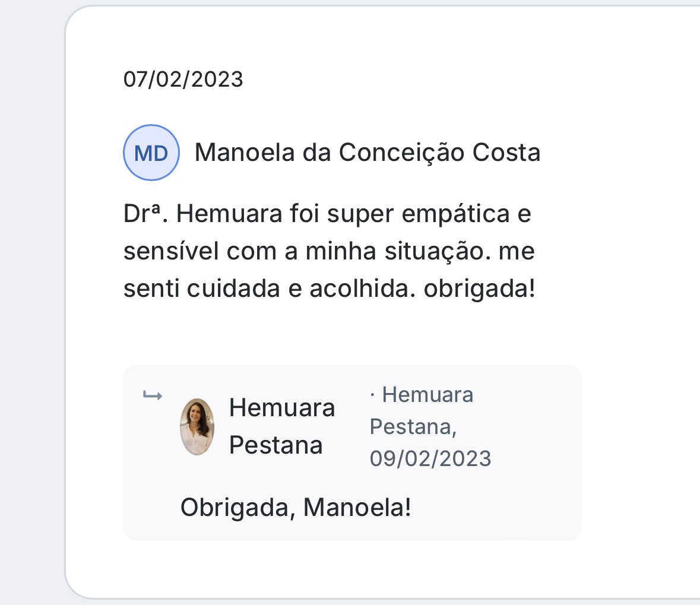
Task: Select the reply date 09/02/2023
Action: pos(430,458)
